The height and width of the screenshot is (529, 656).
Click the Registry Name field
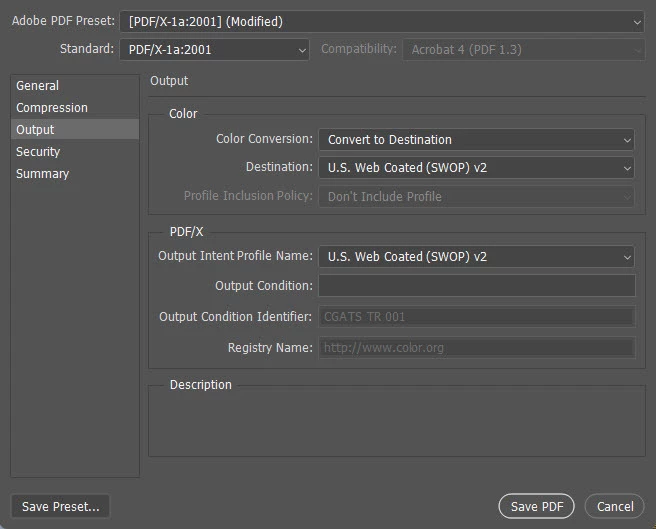[477, 348]
